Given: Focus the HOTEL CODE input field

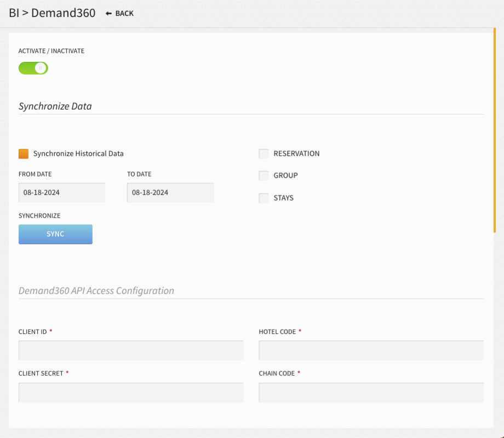Looking at the screenshot, I should 371,350.
